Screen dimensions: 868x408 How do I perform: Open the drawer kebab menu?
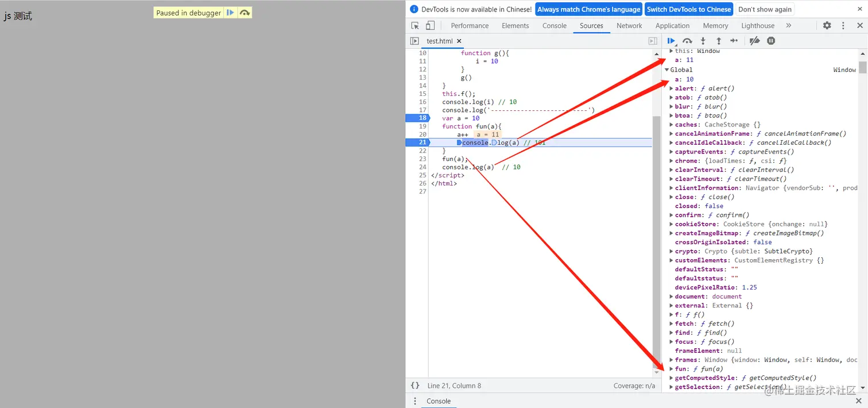pos(415,401)
